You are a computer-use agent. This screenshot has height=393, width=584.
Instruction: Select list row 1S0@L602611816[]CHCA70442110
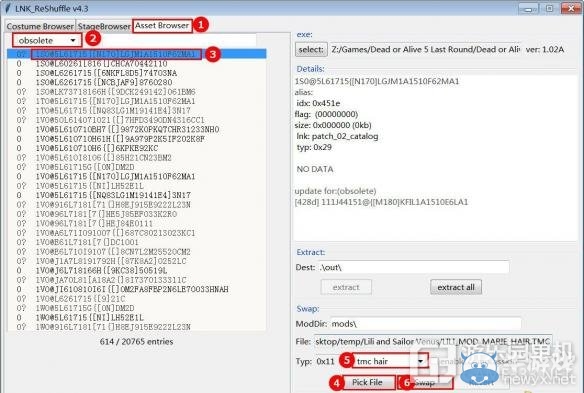tap(137, 64)
